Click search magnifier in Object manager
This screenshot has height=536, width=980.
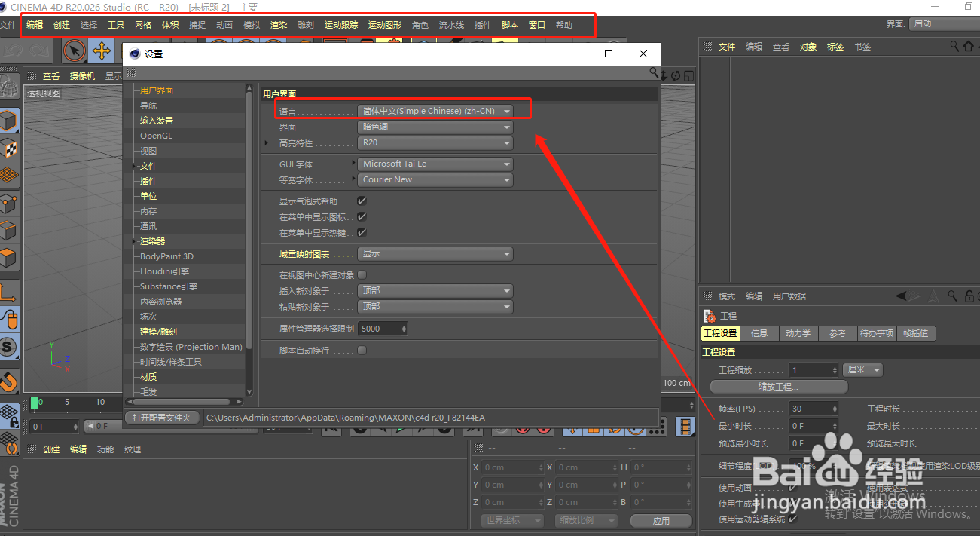pyautogui.click(x=954, y=47)
